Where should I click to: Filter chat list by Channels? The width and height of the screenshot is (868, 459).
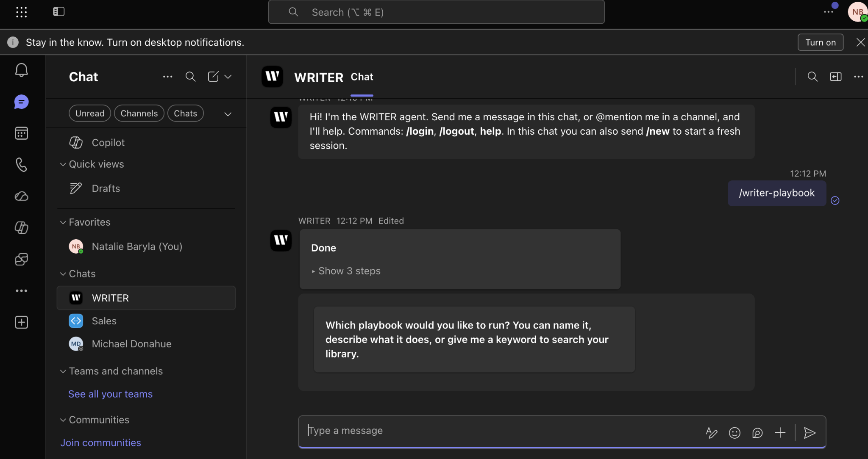(139, 113)
